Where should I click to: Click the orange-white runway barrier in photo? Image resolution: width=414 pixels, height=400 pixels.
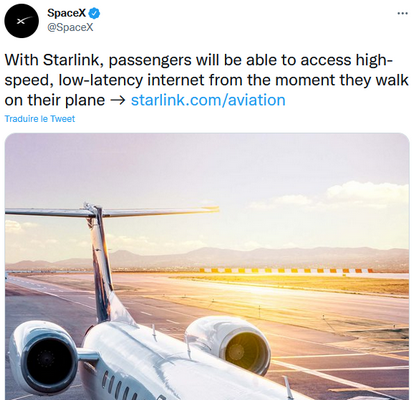coord(286,271)
